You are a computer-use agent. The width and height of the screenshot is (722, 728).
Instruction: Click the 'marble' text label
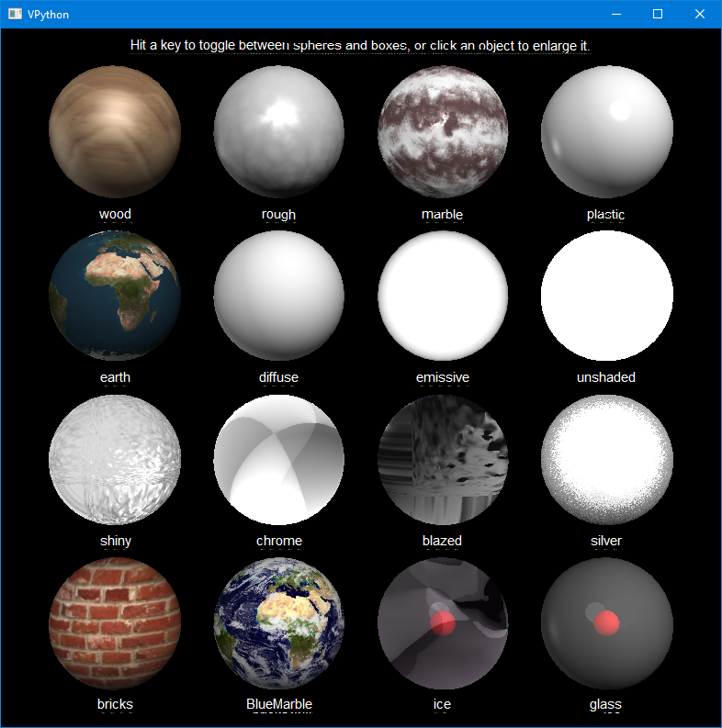click(443, 215)
